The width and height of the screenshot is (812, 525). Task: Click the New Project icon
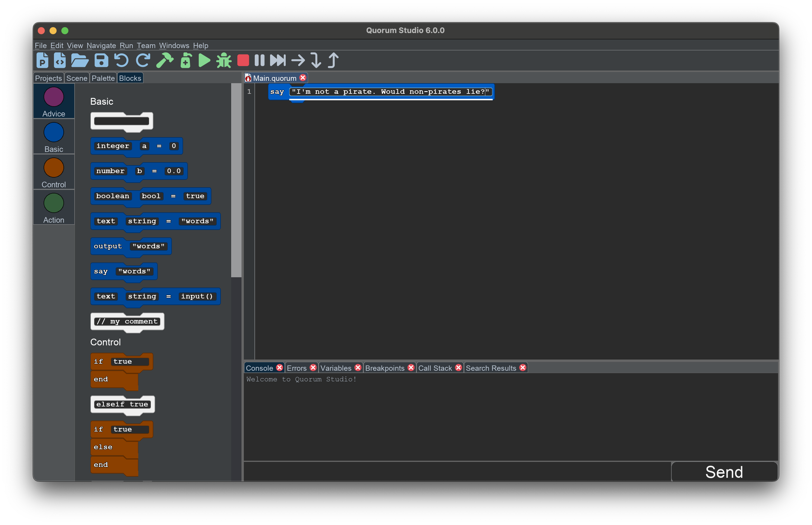[42, 61]
